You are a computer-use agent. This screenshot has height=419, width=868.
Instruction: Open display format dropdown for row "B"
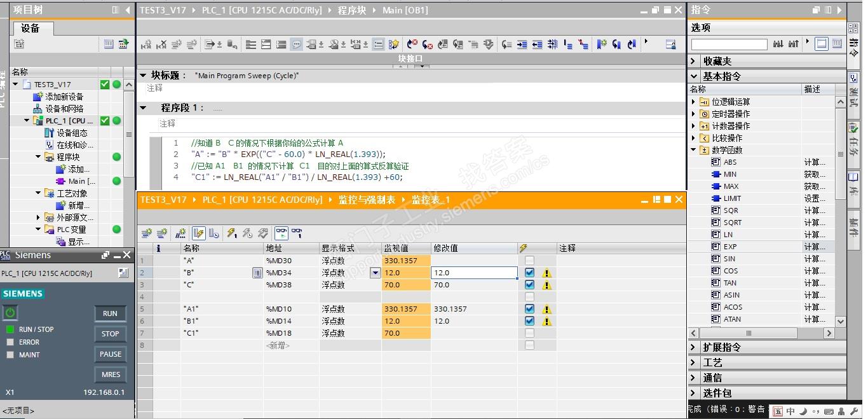(375, 273)
